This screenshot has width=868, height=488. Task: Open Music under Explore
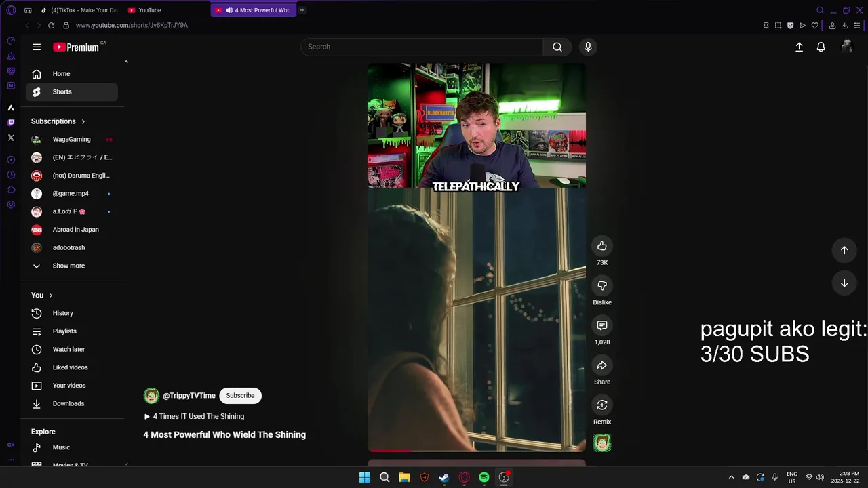pyautogui.click(x=72, y=447)
